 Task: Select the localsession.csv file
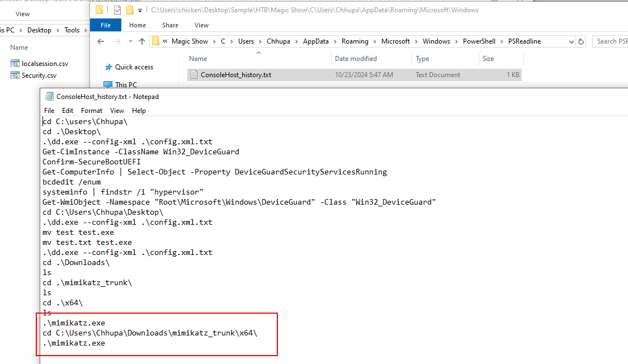pos(45,64)
